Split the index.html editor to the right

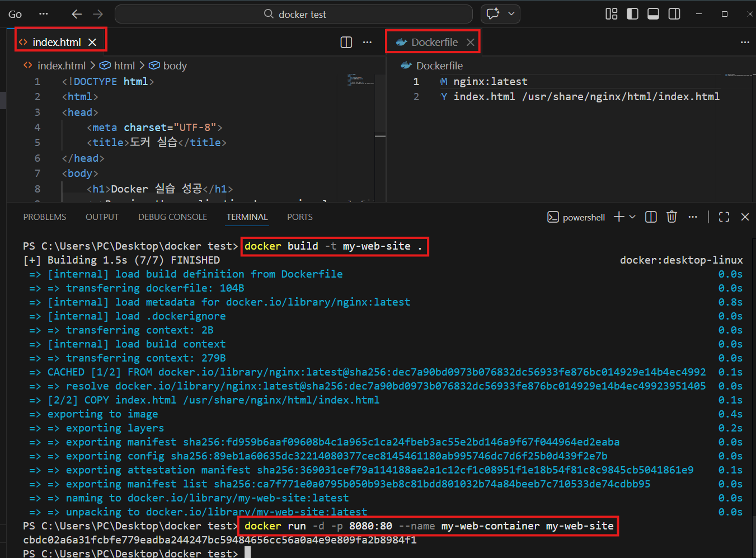[x=346, y=42]
